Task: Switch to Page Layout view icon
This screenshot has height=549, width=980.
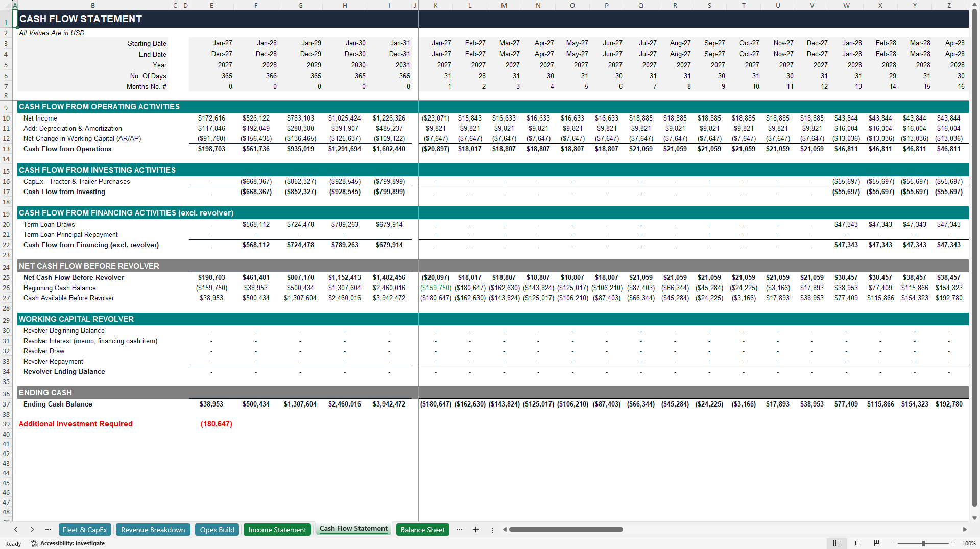Action: (857, 543)
